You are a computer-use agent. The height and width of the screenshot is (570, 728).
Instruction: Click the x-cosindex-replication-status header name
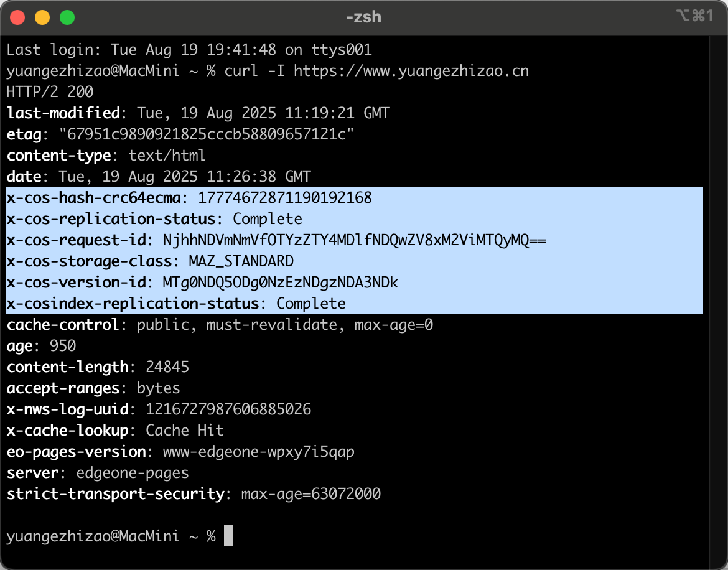point(133,304)
